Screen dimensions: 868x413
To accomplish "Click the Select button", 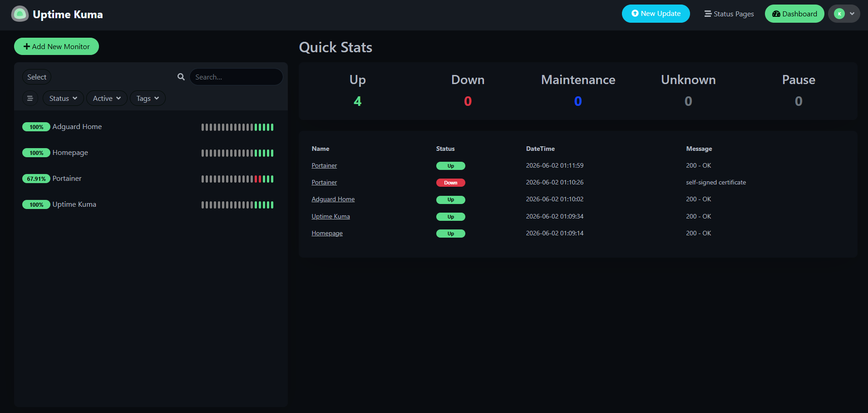I will pyautogui.click(x=37, y=77).
